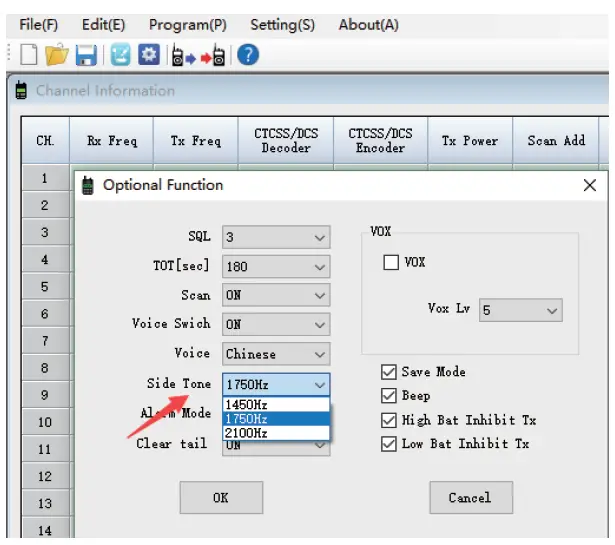Open the File(F) menu

pos(38,25)
